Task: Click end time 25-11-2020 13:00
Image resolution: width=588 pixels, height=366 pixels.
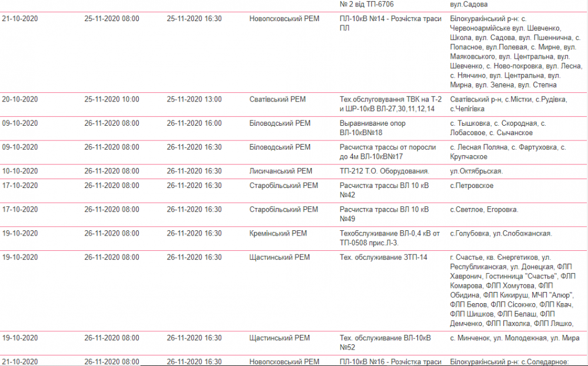Action: 194,99
